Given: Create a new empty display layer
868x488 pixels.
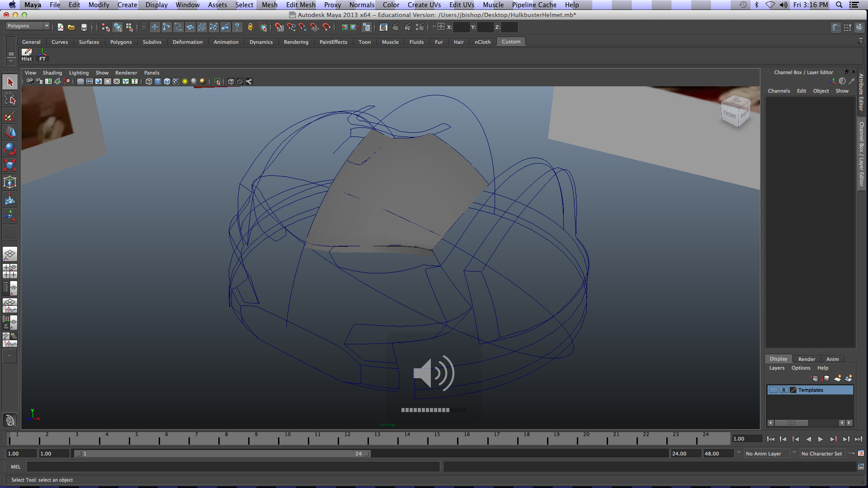Looking at the screenshot, I should point(838,378).
